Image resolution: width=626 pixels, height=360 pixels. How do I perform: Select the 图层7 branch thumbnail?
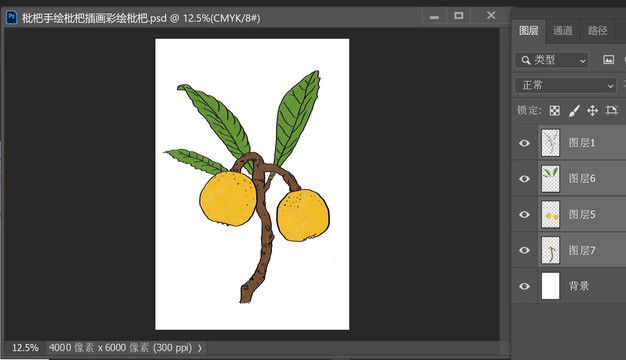[x=550, y=250]
